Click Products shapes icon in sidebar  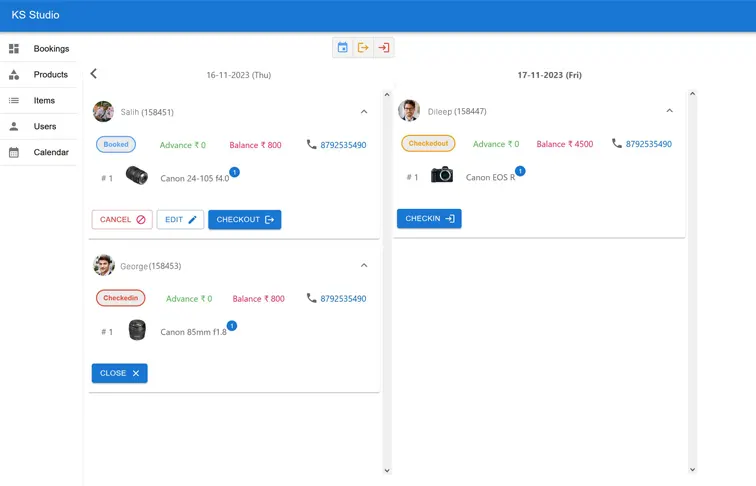(x=14, y=75)
